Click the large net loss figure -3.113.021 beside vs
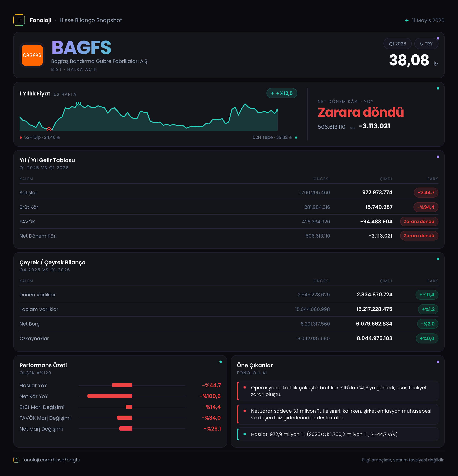The image size is (458, 476). [375, 126]
